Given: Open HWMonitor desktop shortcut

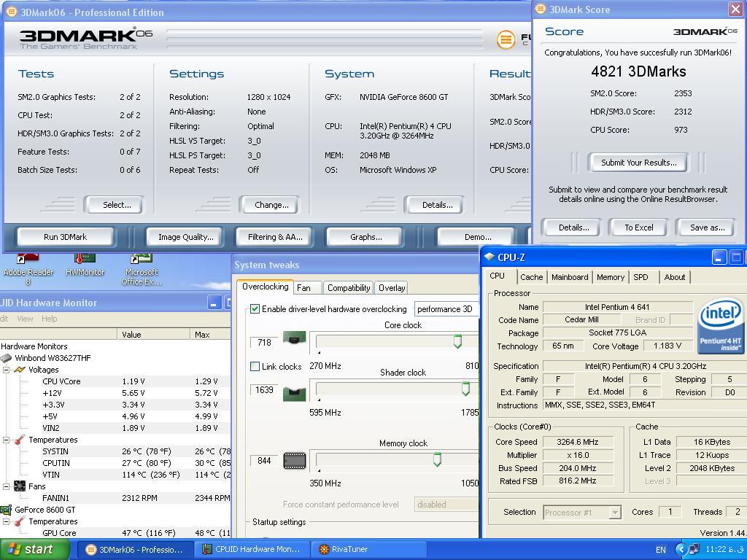Looking at the screenshot, I should point(85,265).
